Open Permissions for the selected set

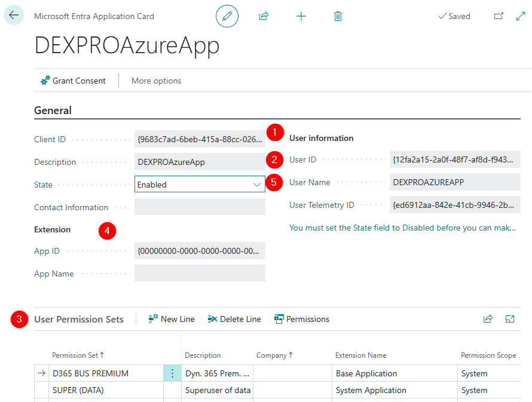[x=302, y=319]
